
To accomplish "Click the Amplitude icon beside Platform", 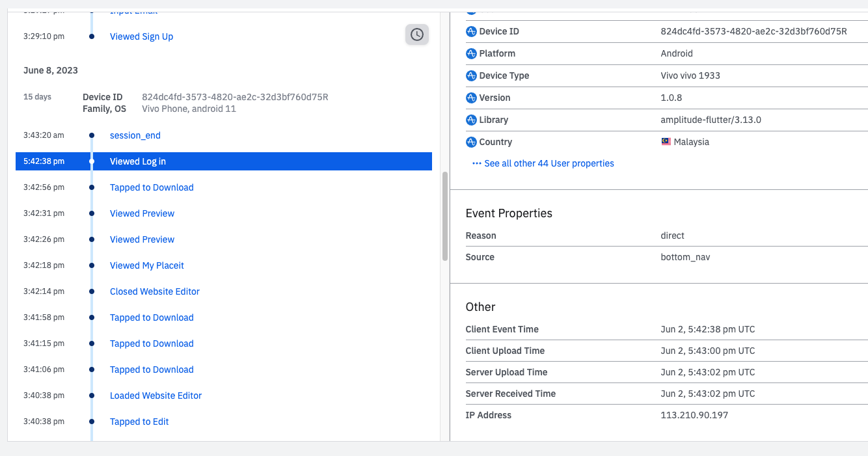I will (472, 54).
